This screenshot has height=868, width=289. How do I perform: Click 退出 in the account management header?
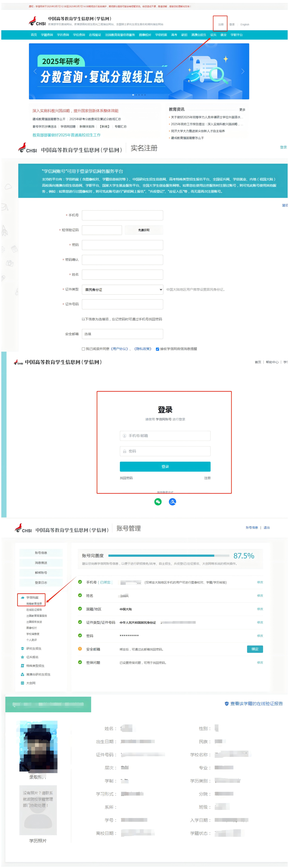click(x=266, y=527)
